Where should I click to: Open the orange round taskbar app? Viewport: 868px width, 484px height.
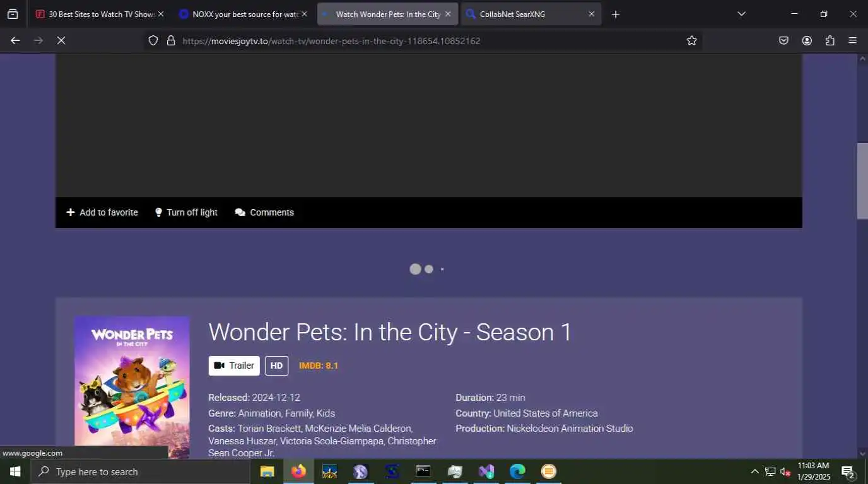pos(549,471)
